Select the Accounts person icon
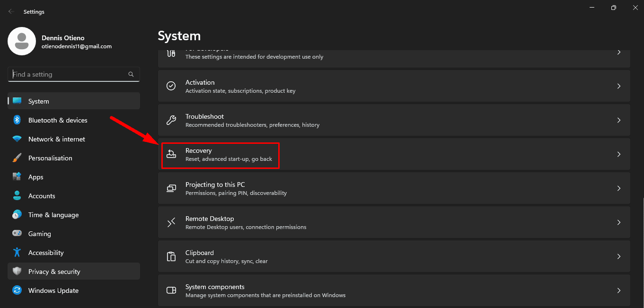 click(17, 196)
